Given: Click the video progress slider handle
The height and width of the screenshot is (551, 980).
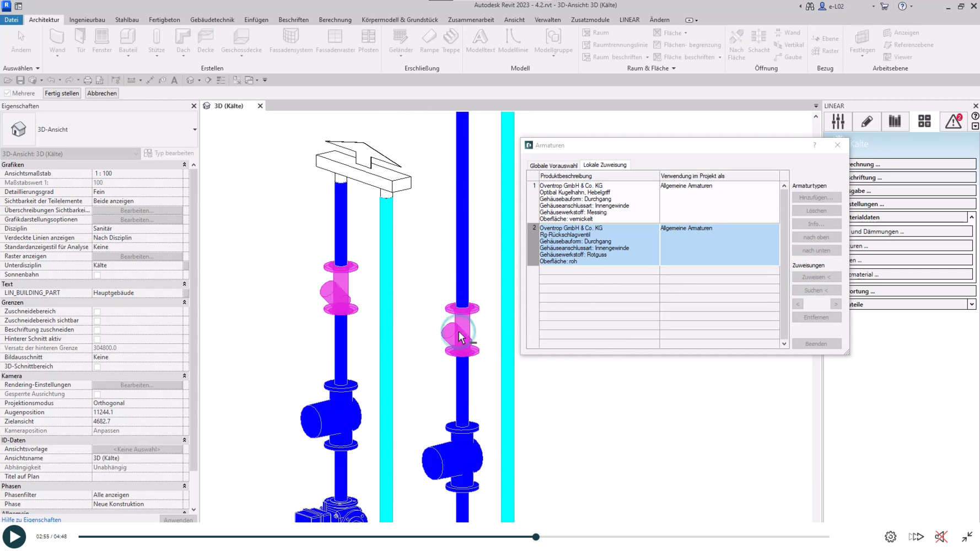Looking at the screenshot, I should [536, 537].
